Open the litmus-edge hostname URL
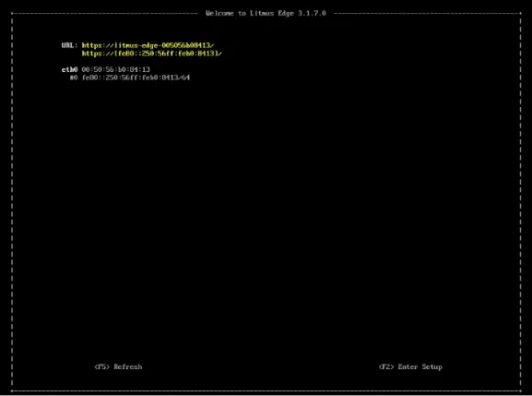This screenshot has width=532, height=396. click(x=148, y=45)
